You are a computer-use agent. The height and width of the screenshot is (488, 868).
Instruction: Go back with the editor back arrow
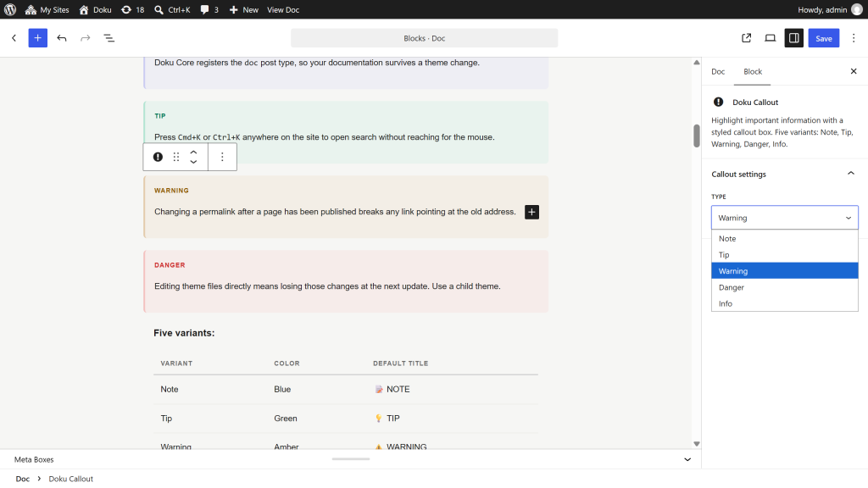(14, 38)
